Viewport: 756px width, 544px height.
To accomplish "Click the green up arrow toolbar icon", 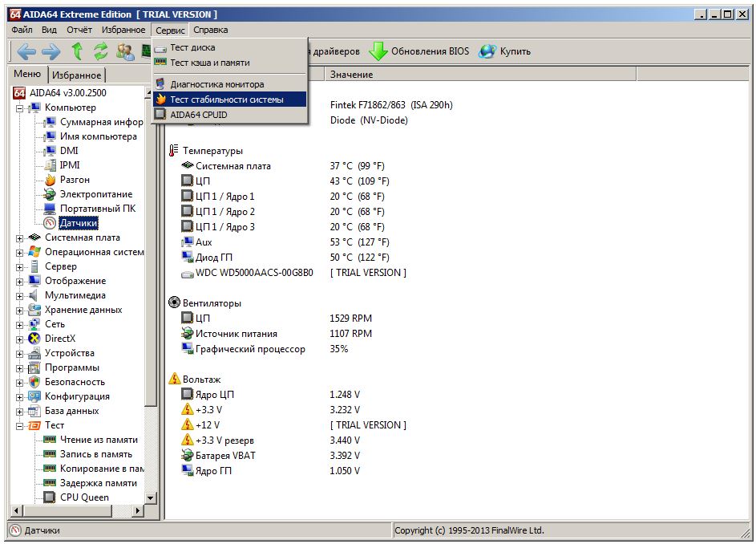I will click(x=77, y=51).
